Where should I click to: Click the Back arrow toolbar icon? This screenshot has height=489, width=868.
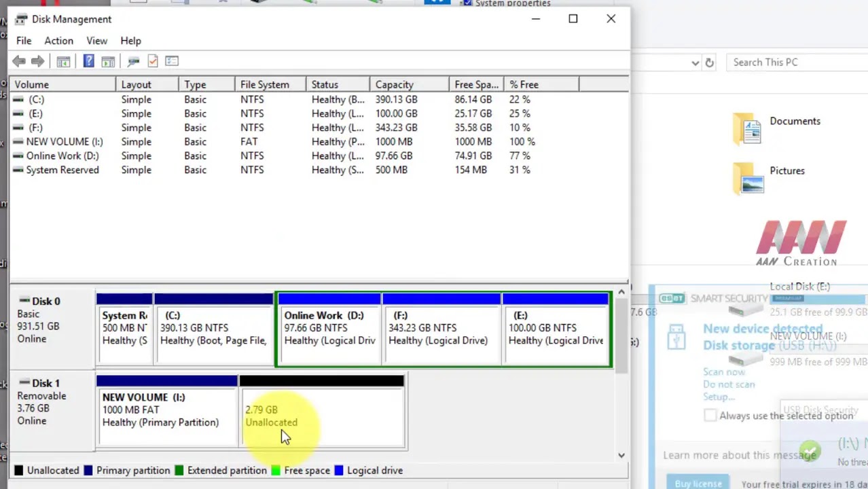tap(19, 62)
